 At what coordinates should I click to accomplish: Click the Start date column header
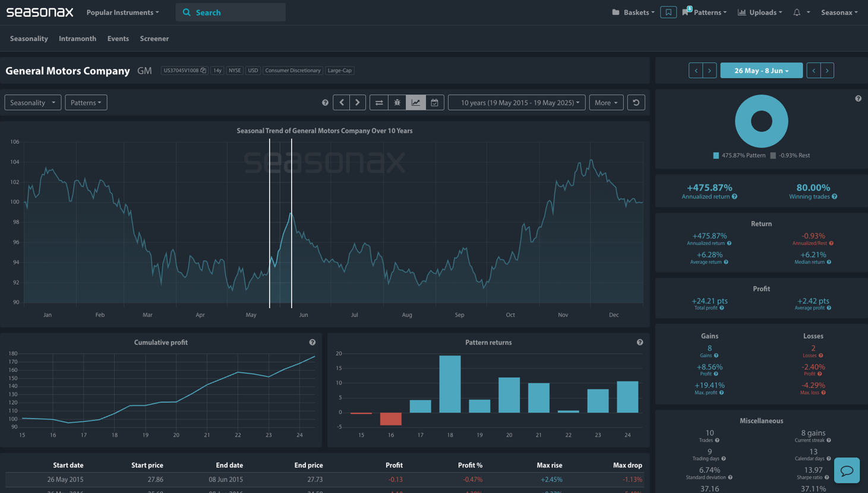coord(68,465)
